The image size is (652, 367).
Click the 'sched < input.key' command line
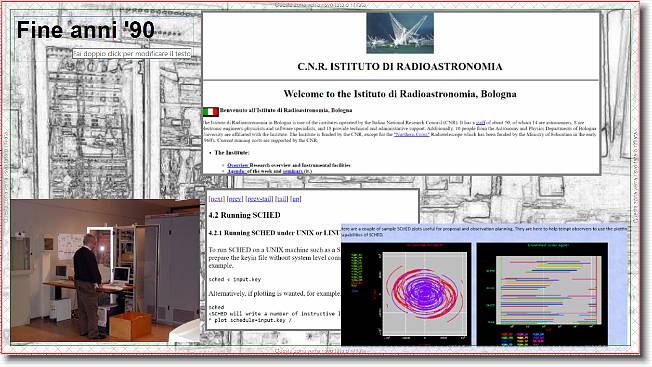235,279
